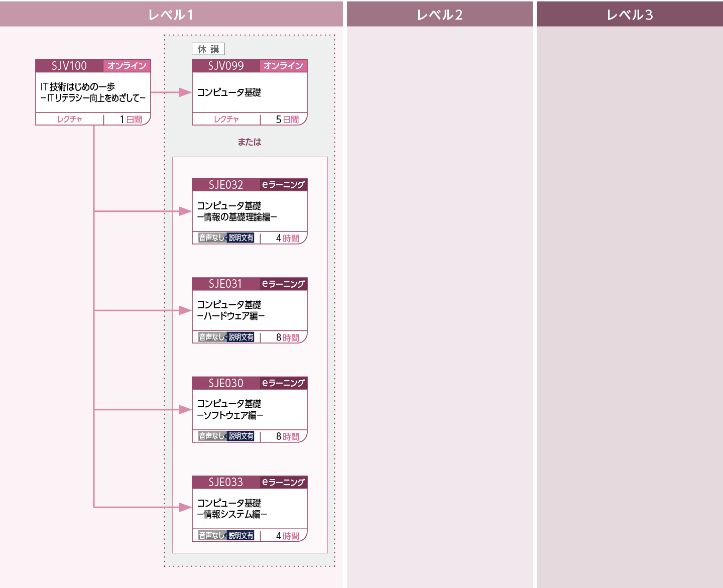Click the 音声なし tag on SJE032

[212, 238]
